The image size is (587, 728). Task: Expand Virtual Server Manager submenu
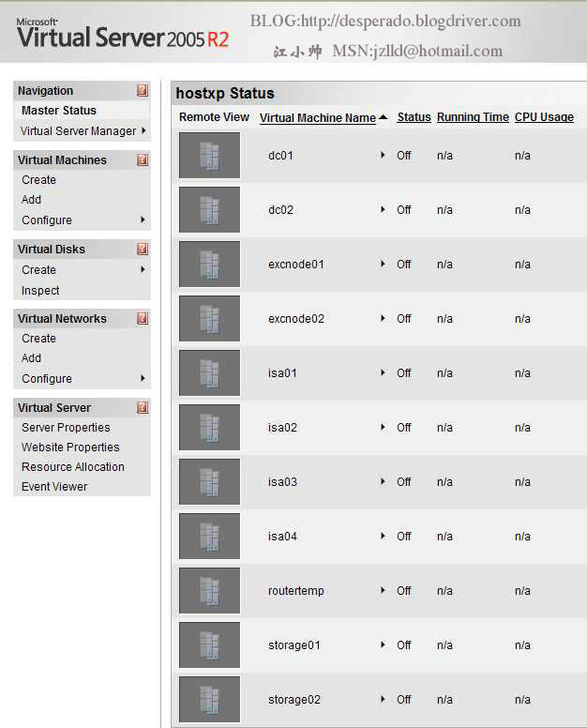tap(143, 131)
